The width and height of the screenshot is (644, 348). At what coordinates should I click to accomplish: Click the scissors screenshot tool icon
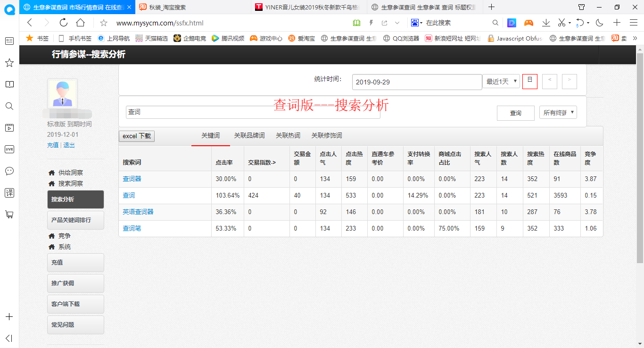coord(561,23)
